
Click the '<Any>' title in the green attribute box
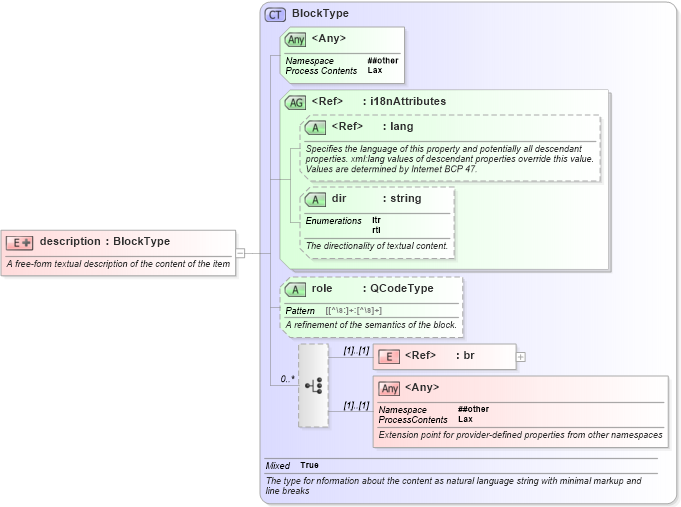(329, 38)
